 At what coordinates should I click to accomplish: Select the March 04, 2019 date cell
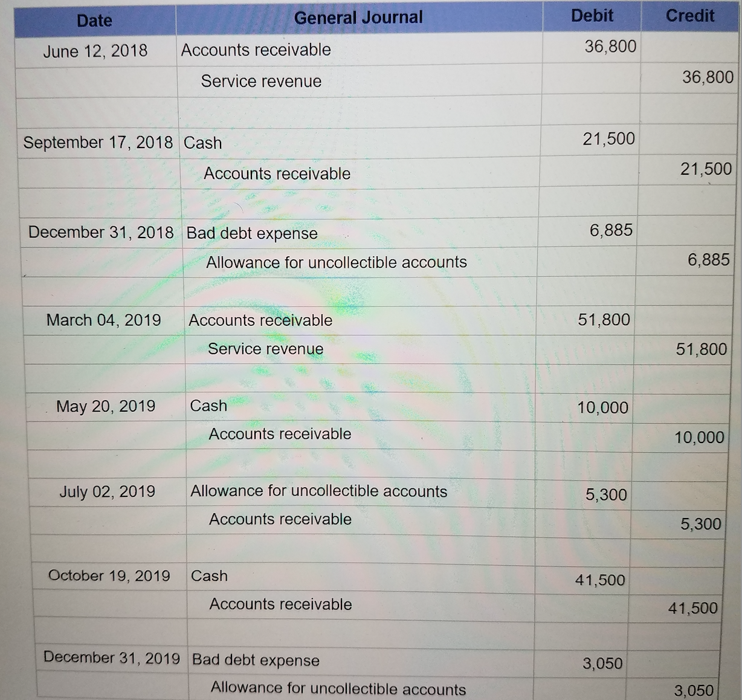point(104,320)
